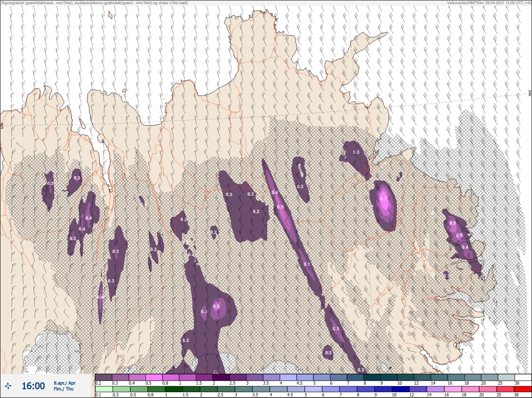Viewport: 532px width, 398px height.
Task: Click the Veðurstofan pinwheel logo icon
Action: click(x=8, y=386)
